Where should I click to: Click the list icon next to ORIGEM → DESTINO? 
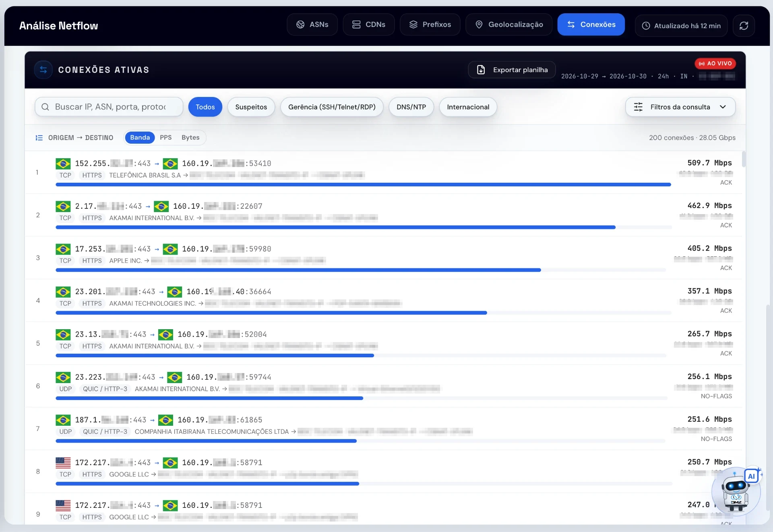pyautogui.click(x=39, y=138)
